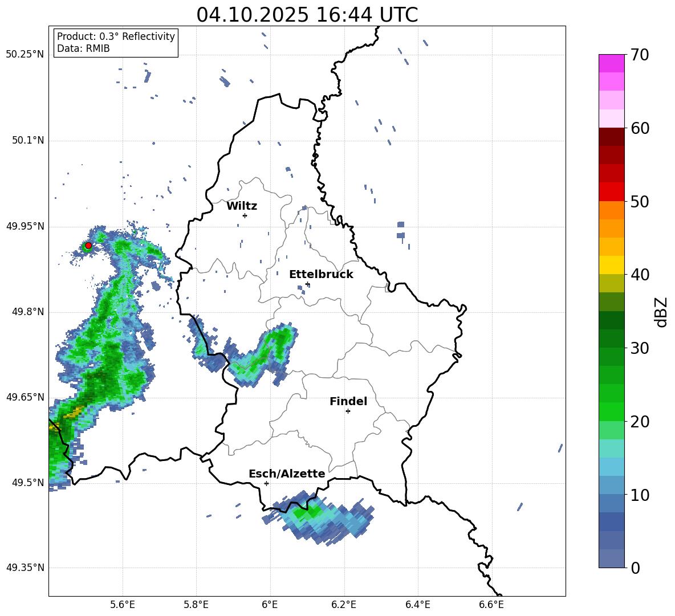
Task: Click the 6°E longitude label
Action: (270, 605)
